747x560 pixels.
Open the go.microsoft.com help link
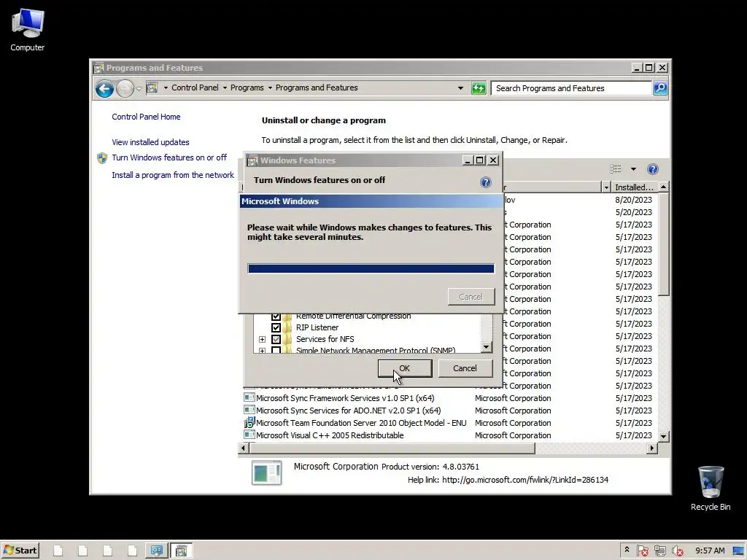coord(525,480)
